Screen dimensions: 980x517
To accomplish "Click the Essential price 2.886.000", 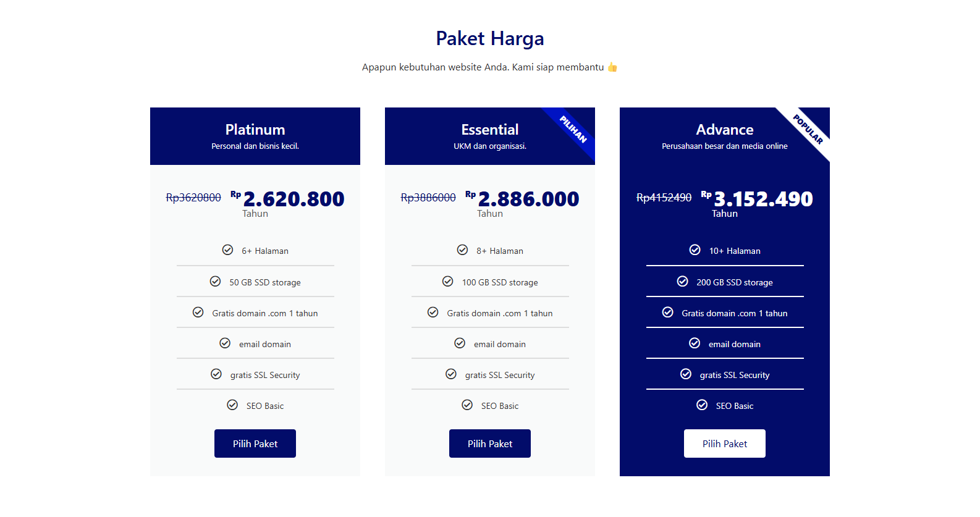I will point(528,199).
